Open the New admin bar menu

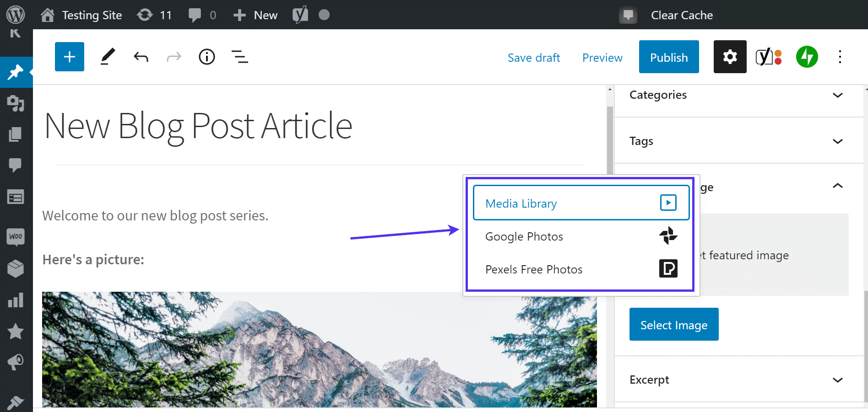(255, 15)
